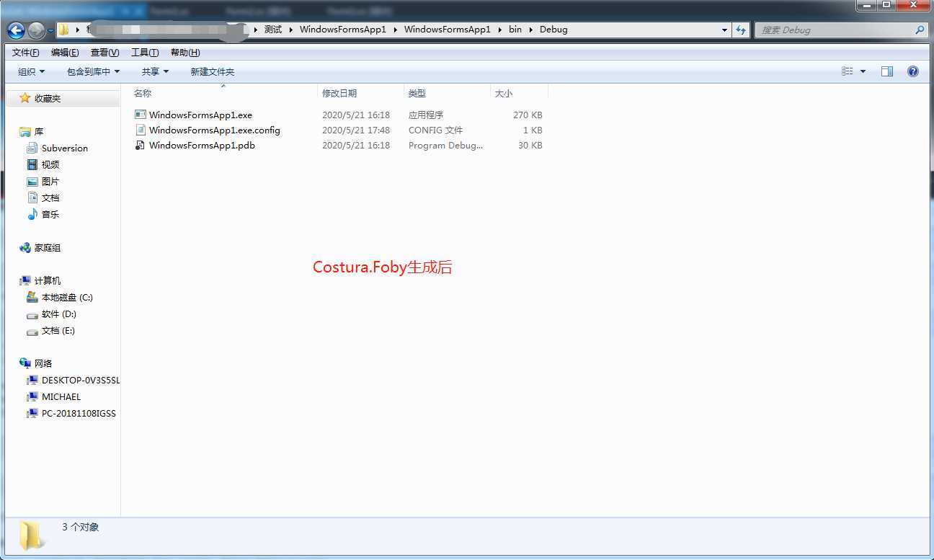The height and width of the screenshot is (560, 934).
Task: Click the Forward navigation arrow button
Action: tap(36, 30)
